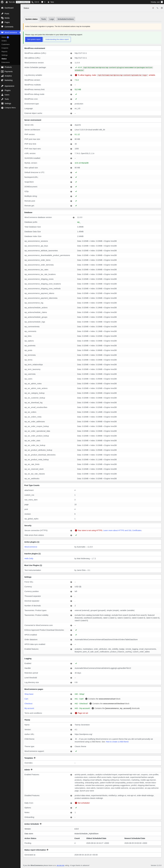Click the Tools wrench icon

(x=2, y=99)
